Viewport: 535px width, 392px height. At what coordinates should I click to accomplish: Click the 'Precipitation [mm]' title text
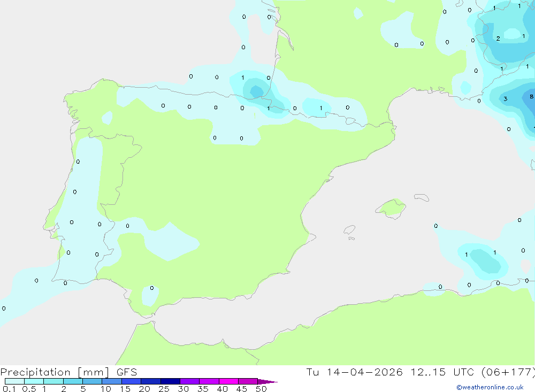coord(55,372)
